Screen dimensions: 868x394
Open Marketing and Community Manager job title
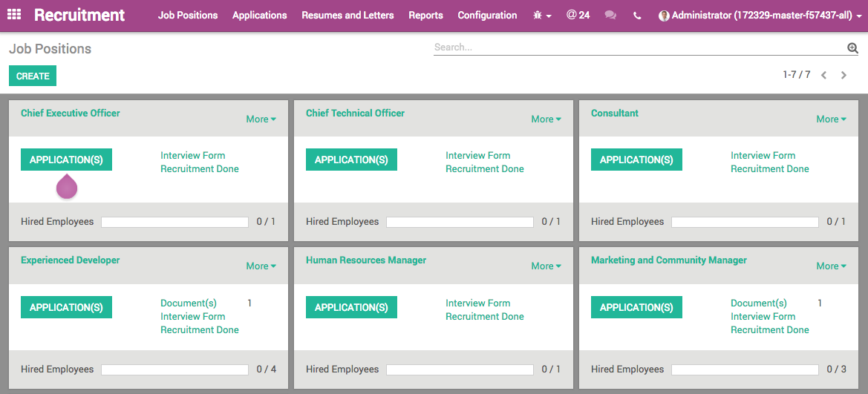[x=669, y=260]
